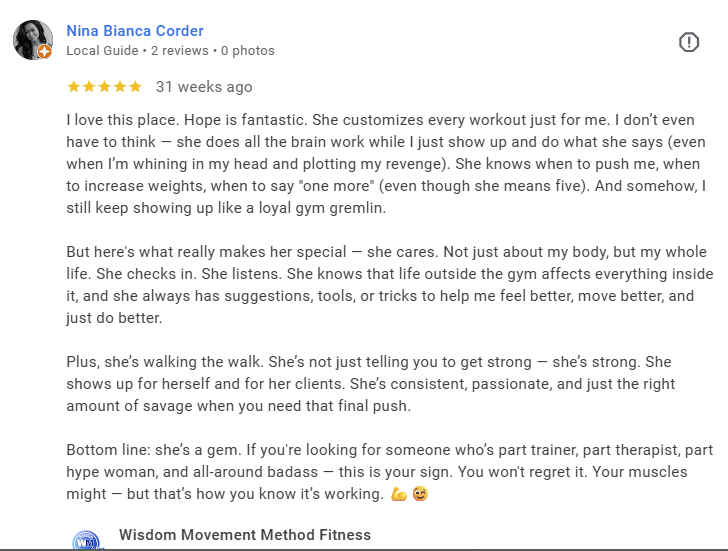Click the "31 weeks ago" timestamp
The width and height of the screenshot is (728, 551).
(204, 87)
